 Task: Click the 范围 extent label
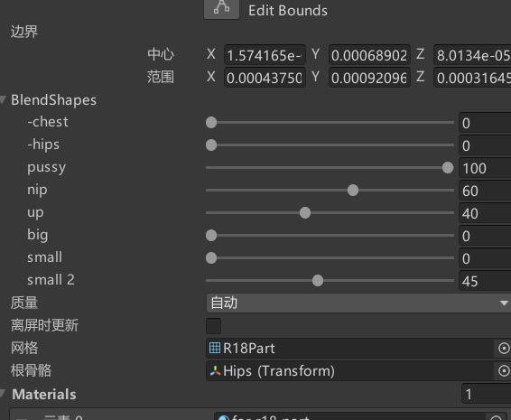[x=161, y=77]
